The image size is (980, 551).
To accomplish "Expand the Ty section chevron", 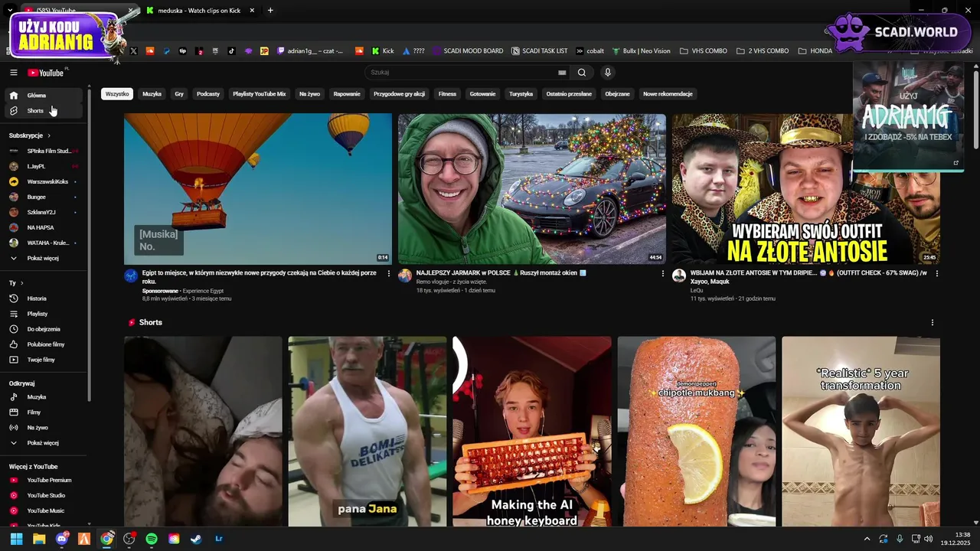I will 21,283.
